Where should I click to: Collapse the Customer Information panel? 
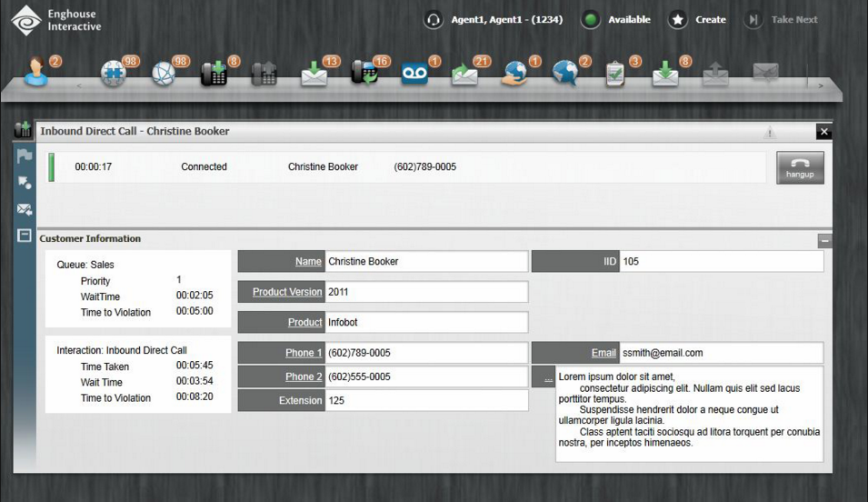(x=824, y=240)
